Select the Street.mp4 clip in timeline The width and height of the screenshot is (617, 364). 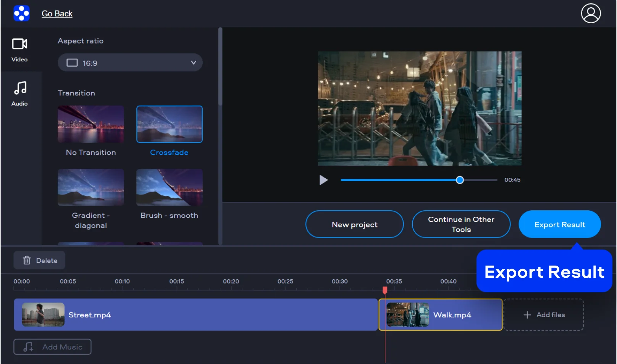coord(195,315)
